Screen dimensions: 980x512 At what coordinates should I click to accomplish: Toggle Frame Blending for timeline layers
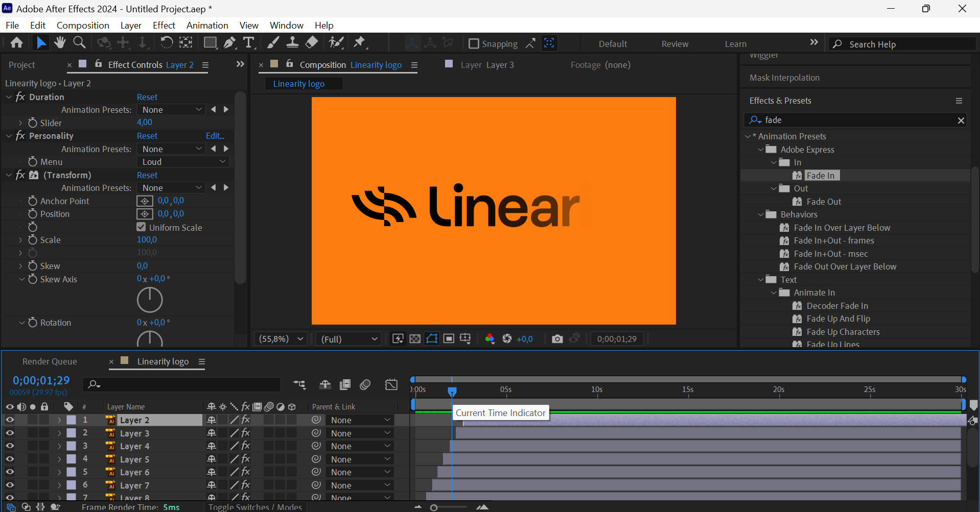click(x=345, y=384)
